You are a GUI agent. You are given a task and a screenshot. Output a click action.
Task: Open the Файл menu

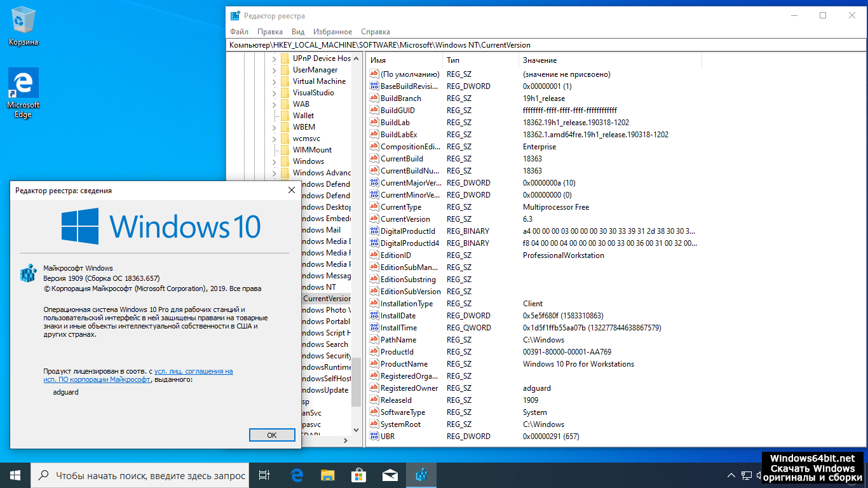(239, 32)
